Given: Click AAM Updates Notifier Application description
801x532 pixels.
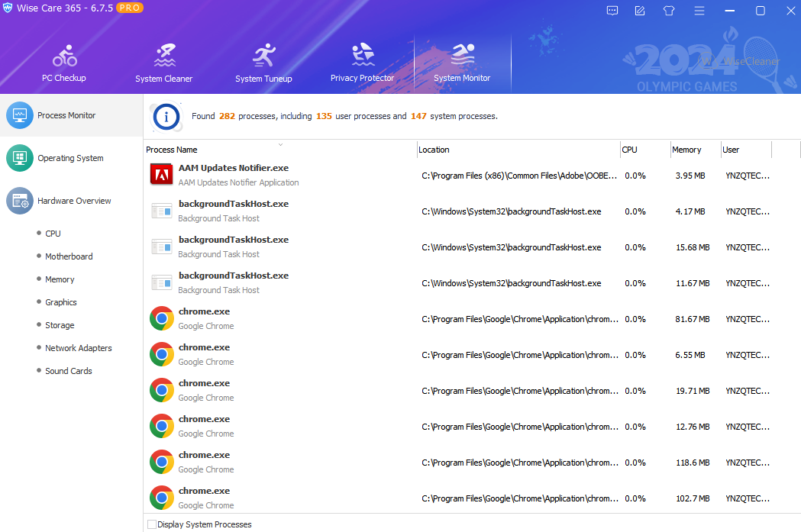Looking at the screenshot, I should tap(238, 182).
